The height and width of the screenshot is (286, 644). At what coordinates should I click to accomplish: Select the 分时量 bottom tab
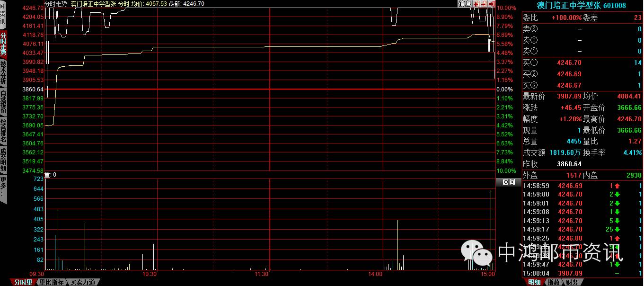pyautogui.click(x=23, y=282)
